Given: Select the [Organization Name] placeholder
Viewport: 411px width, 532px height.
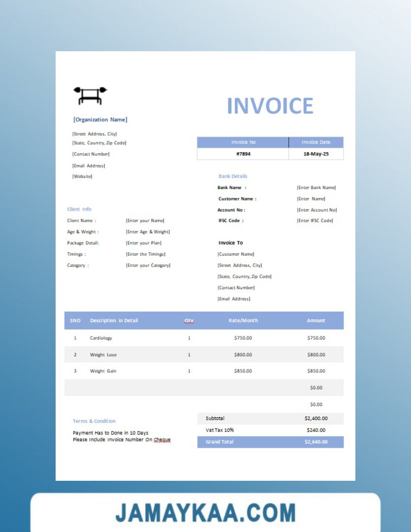Looking at the screenshot, I should [100, 120].
